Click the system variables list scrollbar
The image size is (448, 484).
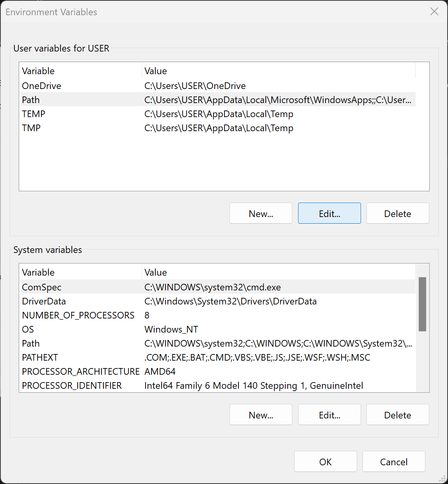(x=422, y=304)
